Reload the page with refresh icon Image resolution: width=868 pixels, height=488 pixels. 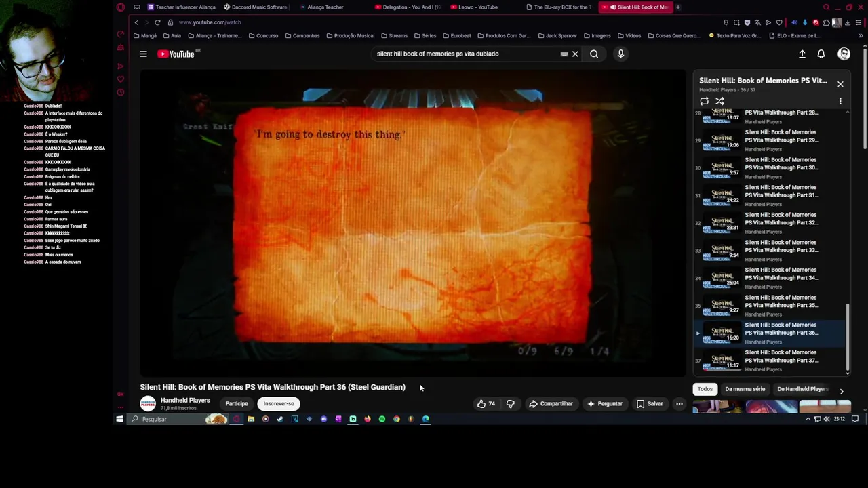click(x=157, y=22)
